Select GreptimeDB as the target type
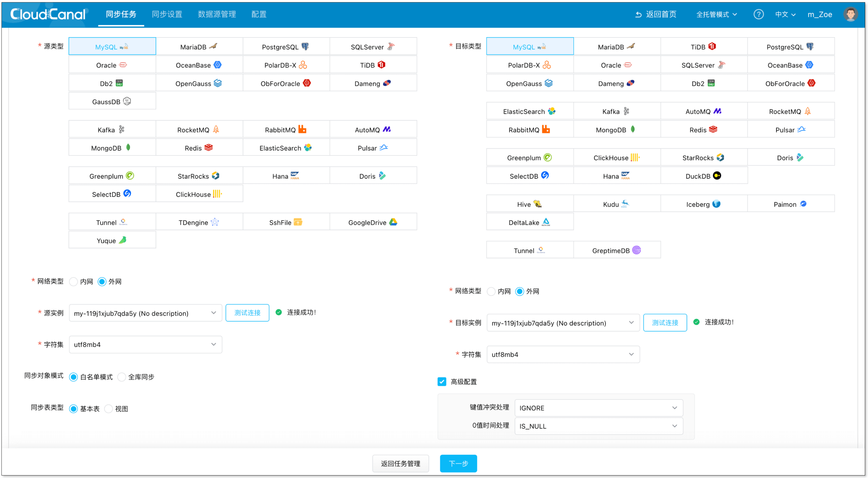The height and width of the screenshot is (478, 868). [x=617, y=250]
